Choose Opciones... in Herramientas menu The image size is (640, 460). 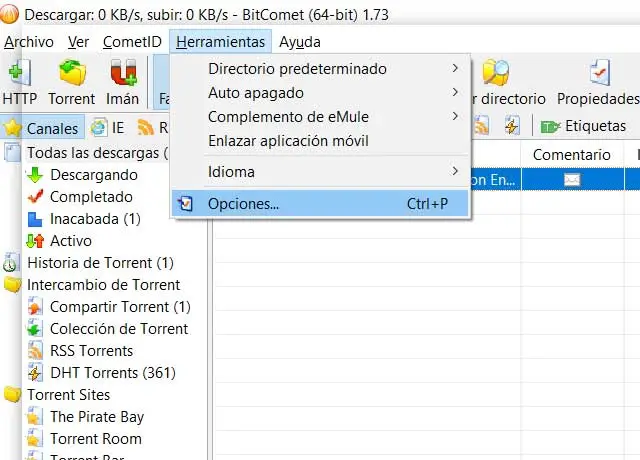321,203
